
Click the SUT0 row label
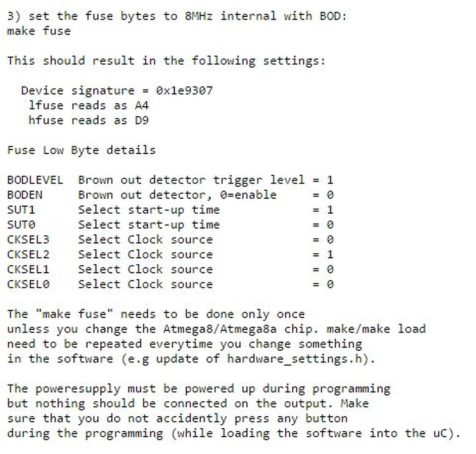tap(21, 225)
